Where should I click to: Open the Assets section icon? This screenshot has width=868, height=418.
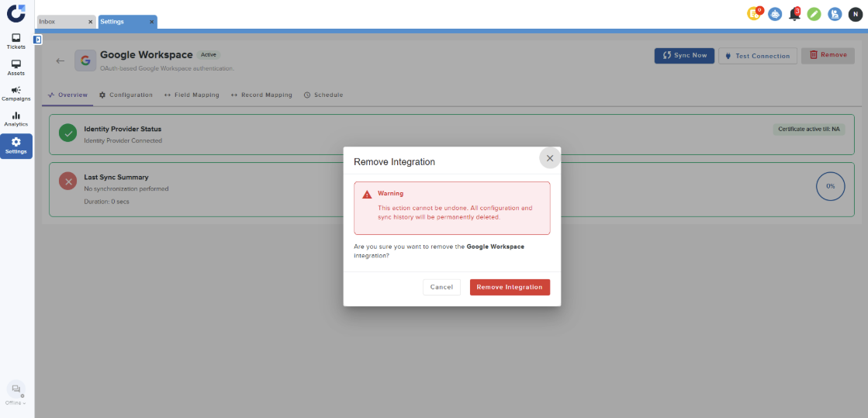16,67
